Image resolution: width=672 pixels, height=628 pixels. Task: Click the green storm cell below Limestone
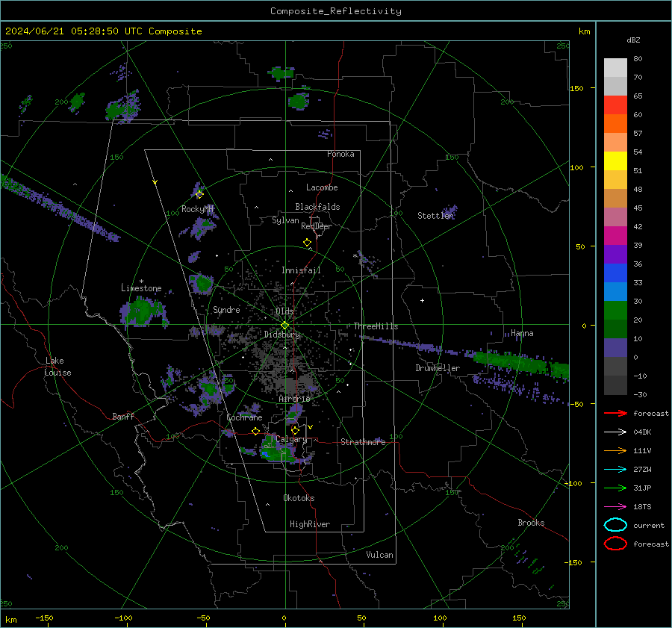(143, 311)
